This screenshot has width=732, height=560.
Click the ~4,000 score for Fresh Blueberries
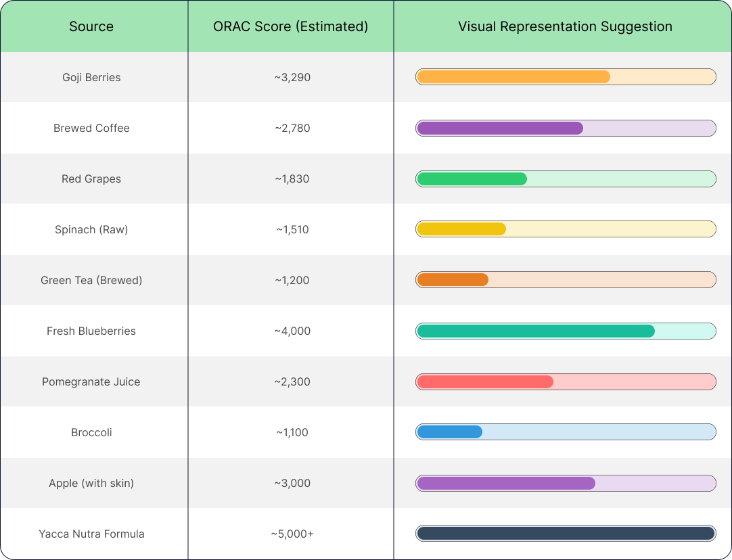(292, 331)
